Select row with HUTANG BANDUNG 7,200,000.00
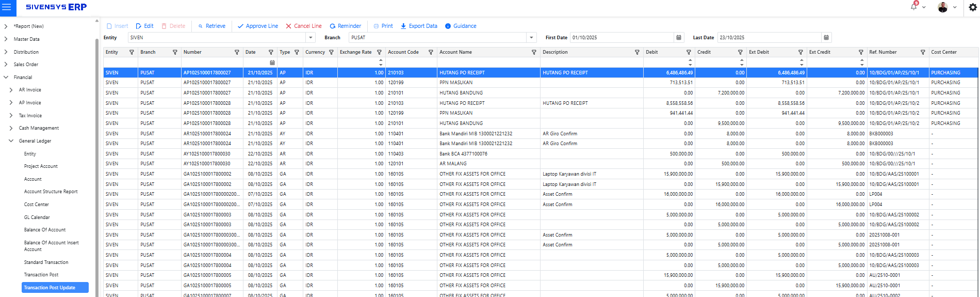The image size is (980, 297). coord(541,93)
